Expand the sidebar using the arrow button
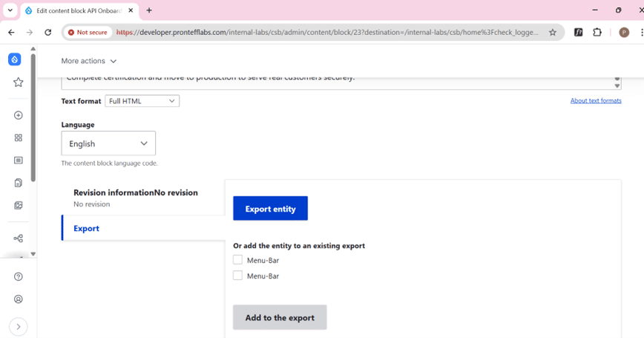This screenshot has width=644, height=338. click(18, 326)
